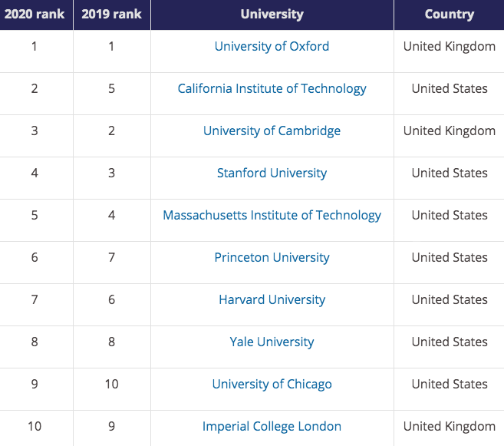Viewport: 504px width, 446px height.
Task: Select United States cell in Stanford row
Action: 450,173
